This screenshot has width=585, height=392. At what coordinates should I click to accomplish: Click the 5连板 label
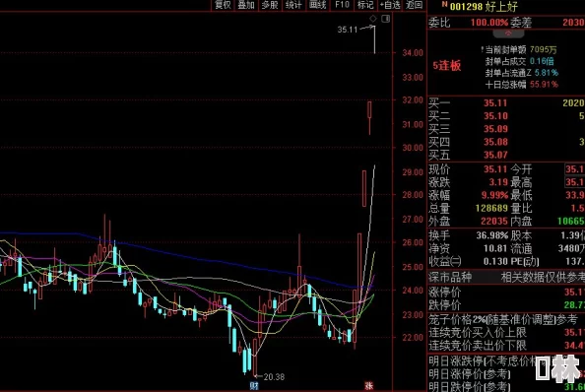pyautogui.click(x=447, y=66)
